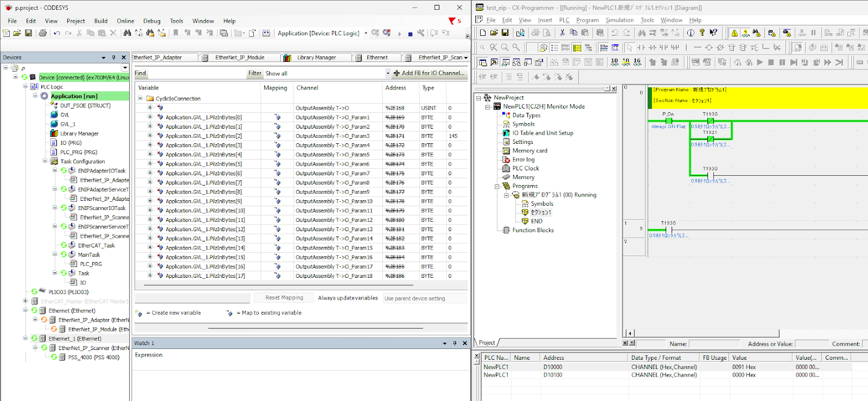Select PSS_4000 device in tree
The height and width of the screenshot is (401, 868).
(93, 357)
